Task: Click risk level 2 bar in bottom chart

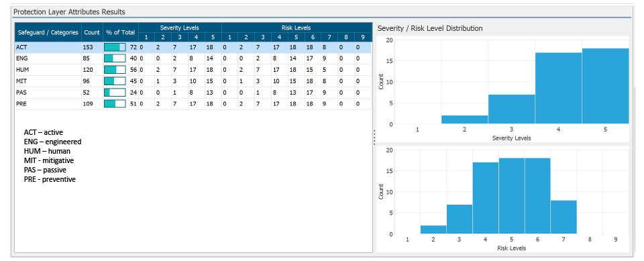Action: (433, 229)
